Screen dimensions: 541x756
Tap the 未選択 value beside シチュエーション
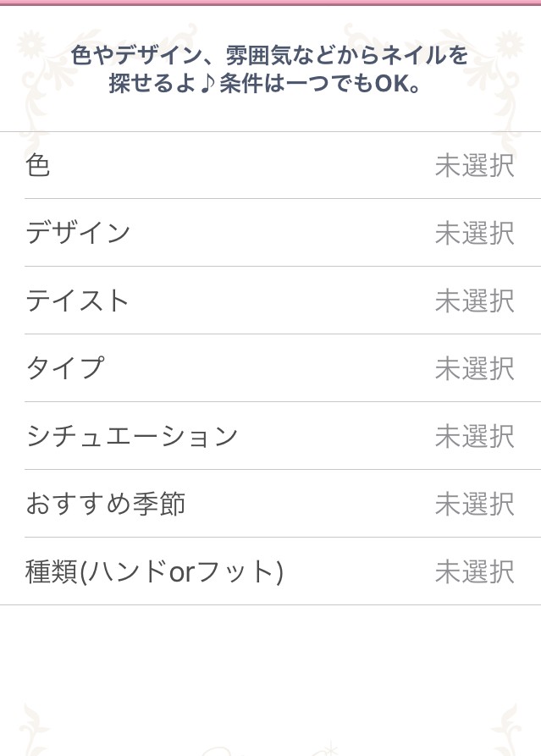474,437
